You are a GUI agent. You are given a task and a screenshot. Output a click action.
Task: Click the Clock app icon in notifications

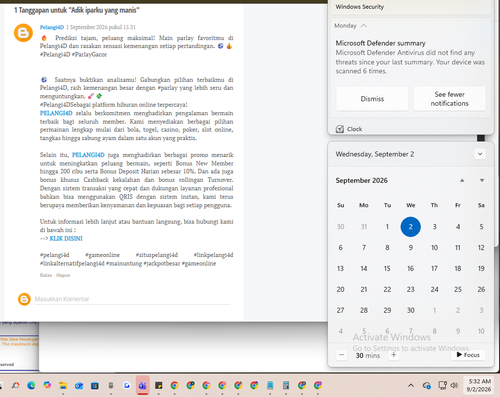pyautogui.click(x=340, y=129)
